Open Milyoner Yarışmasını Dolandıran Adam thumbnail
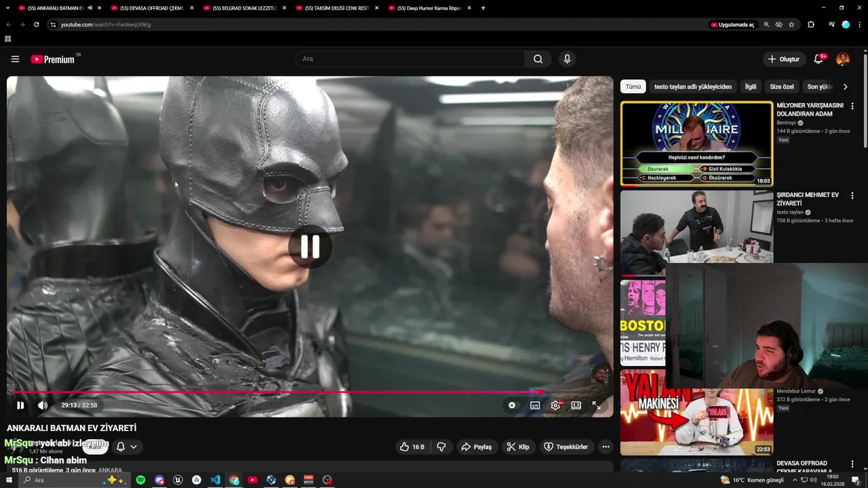Viewport: 868px width, 488px height. (x=696, y=144)
